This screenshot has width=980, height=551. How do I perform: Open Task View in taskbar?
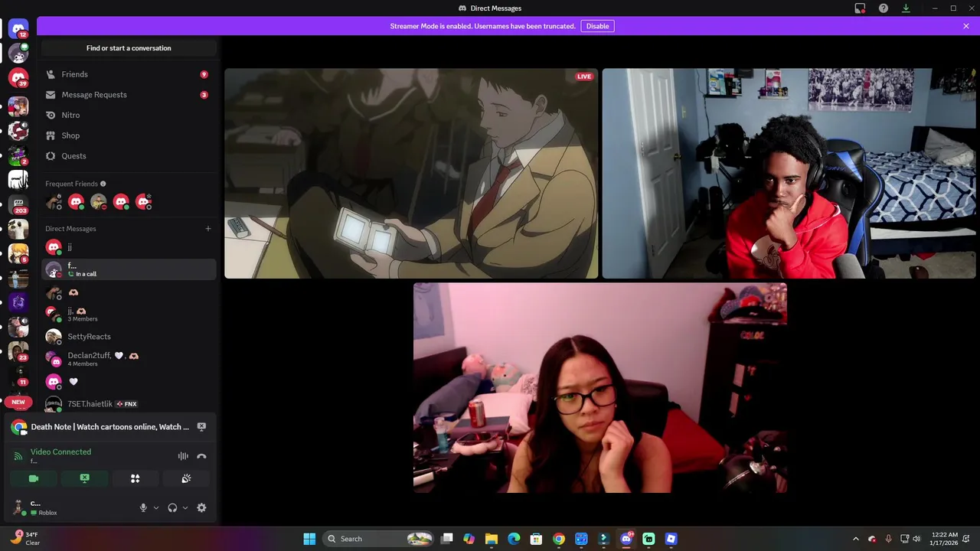(447, 539)
